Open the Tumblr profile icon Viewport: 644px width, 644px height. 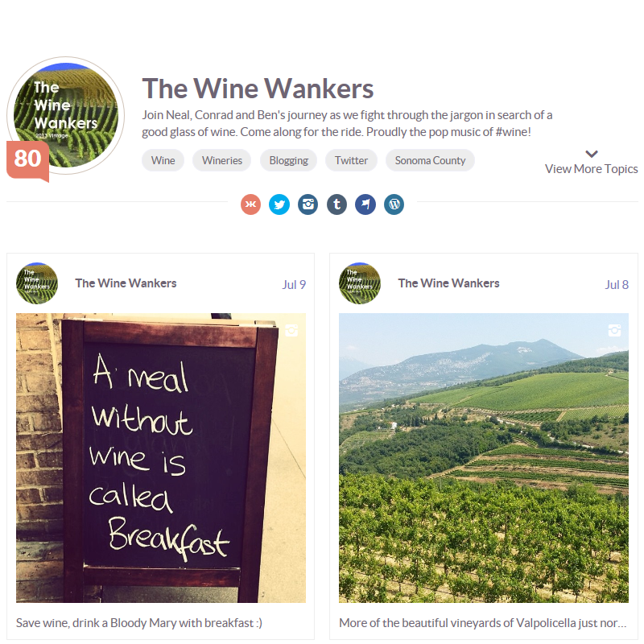tap(336, 204)
